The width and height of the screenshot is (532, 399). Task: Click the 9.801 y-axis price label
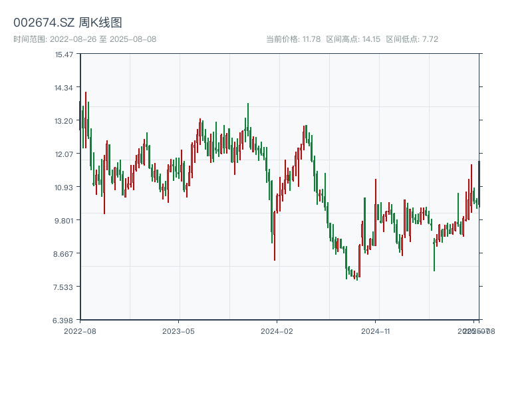tap(64, 220)
